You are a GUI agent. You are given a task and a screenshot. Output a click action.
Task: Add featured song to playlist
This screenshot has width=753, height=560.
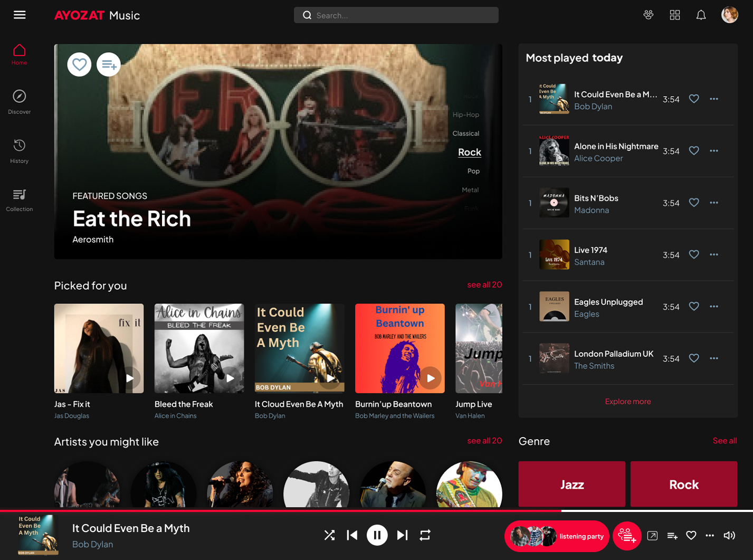click(109, 64)
